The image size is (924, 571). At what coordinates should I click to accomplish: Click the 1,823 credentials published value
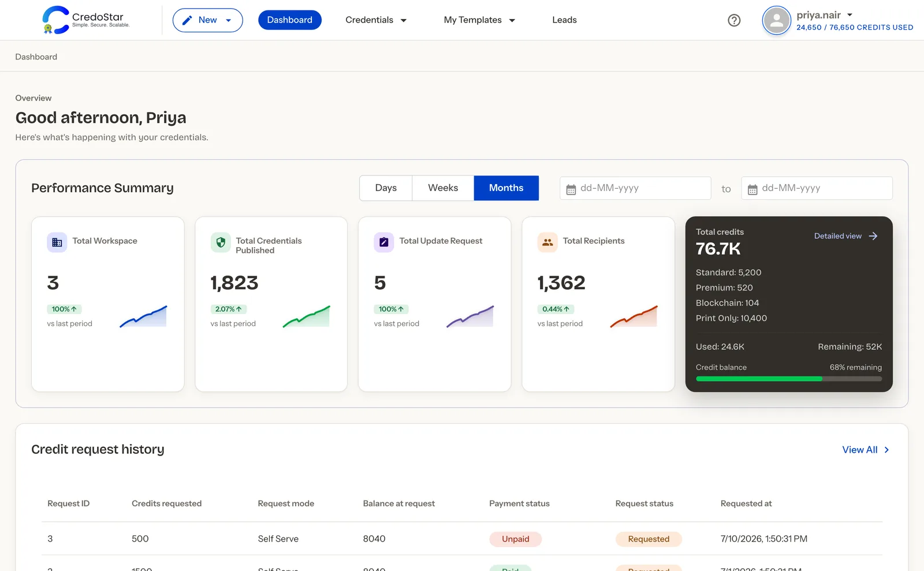coord(234,283)
